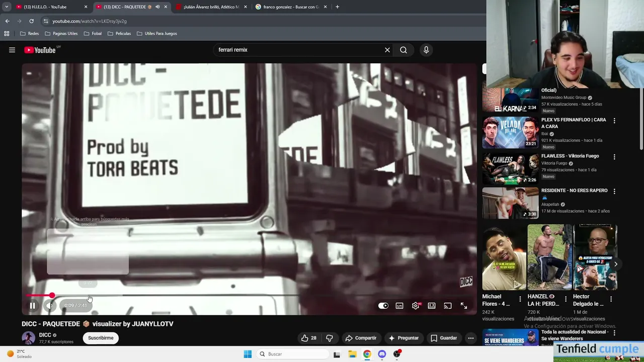Switch to the franco gonzalez Google tab
This screenshot has width=644, height=362.
[x=291, y=7]
